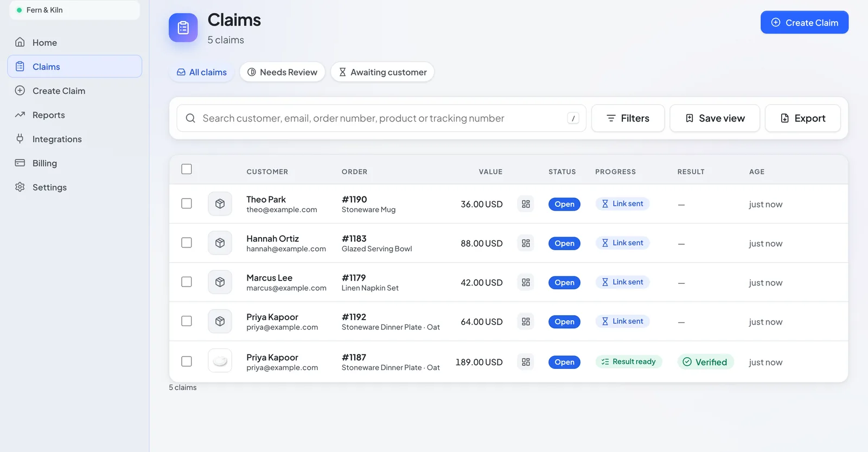Image resolution: width=868 pixels, height=452 pixels.
Task: Select all claims with header checkbox
Action: (x=187, y=169)
